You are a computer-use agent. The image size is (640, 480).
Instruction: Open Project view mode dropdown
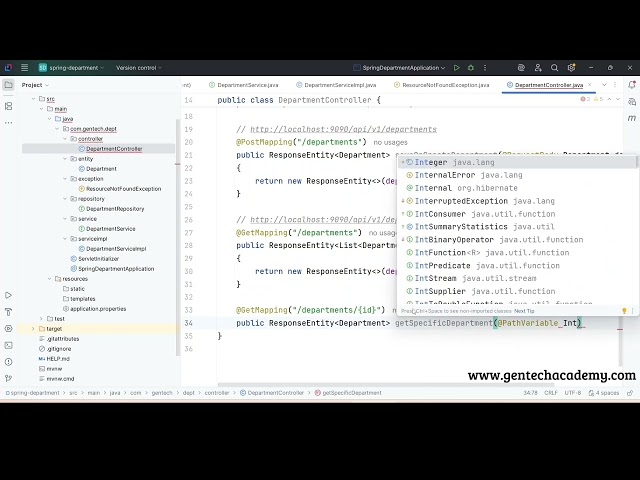[35, 85]
